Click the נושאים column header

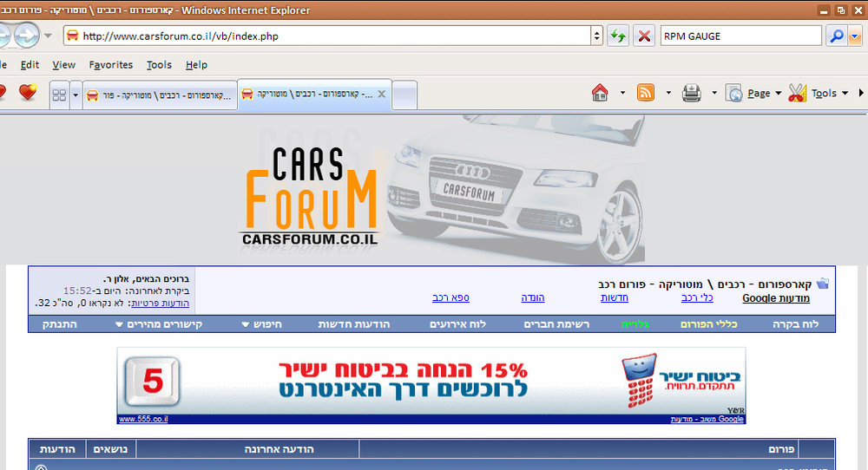click(110, 449)
